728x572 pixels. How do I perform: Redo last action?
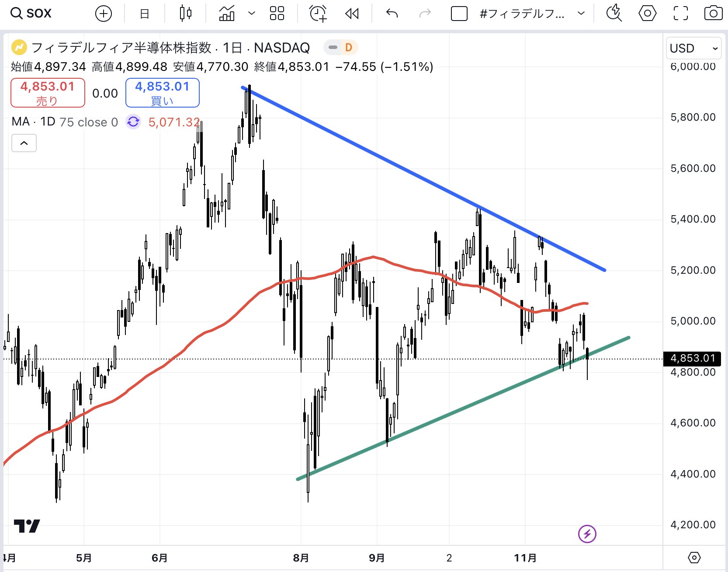tap(425, 14)
